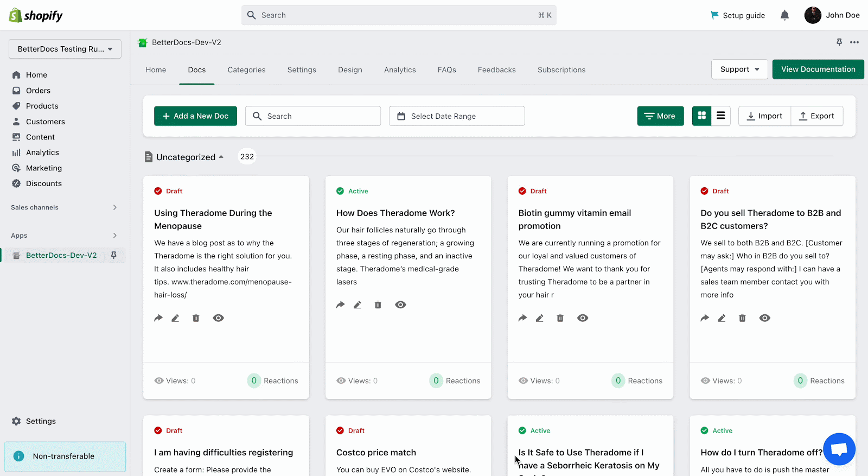Edit the 'Do you sell Theradome to B2B' doc
The image size is (868, 476).
(x=722, y=318)
